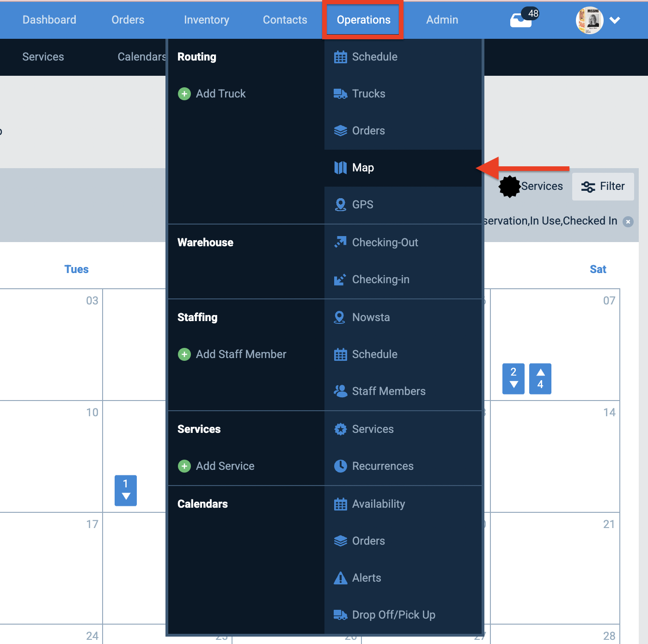Expand the upward arrow badge showing 4
648x644 pixels.
(x=540, y=379)
